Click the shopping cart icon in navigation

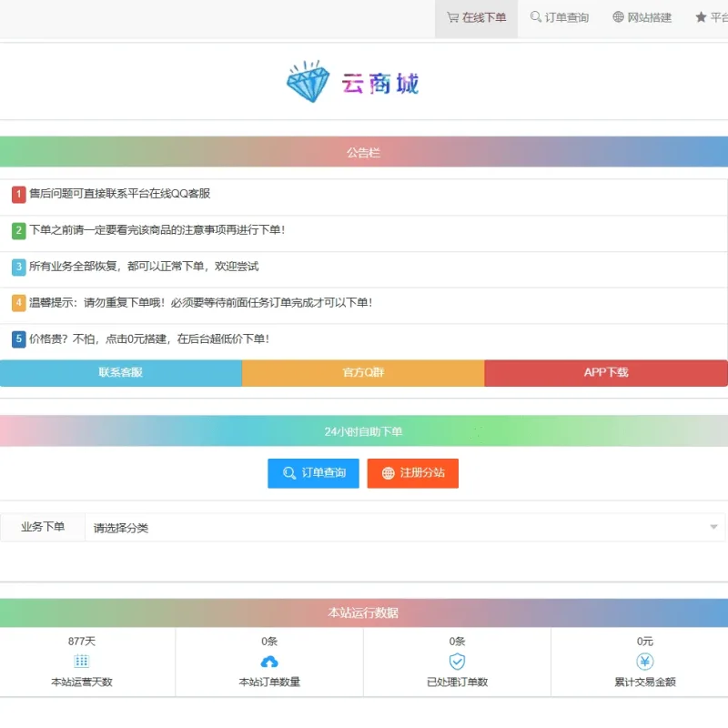point(452,17)
